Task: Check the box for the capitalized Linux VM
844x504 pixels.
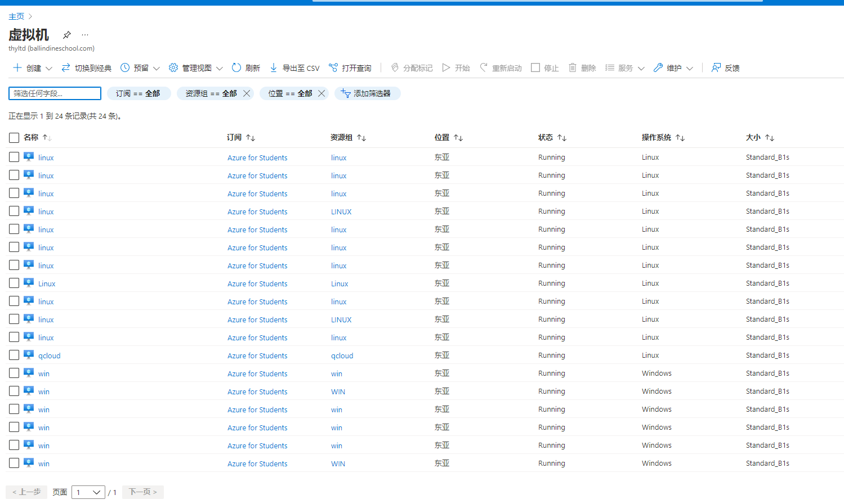Action: coord(14,283)
